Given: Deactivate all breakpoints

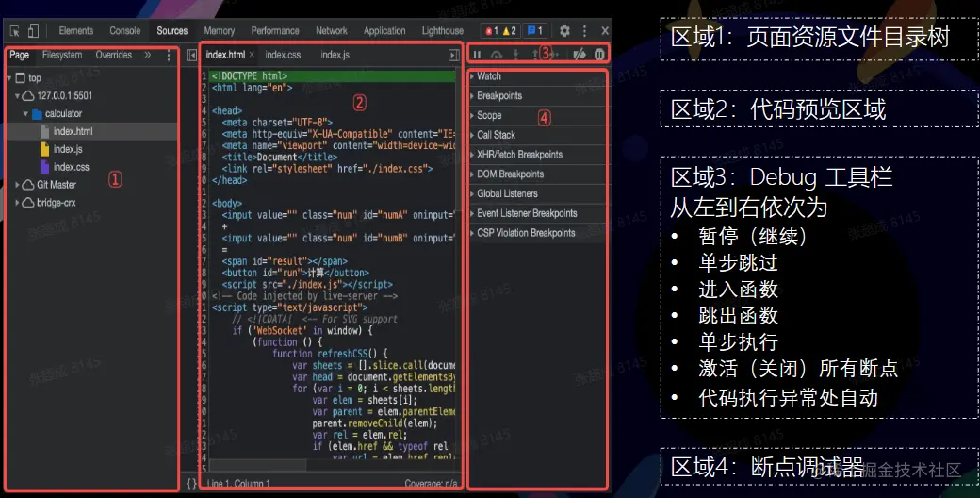Looking at the screenshot, I should [580, 55].
